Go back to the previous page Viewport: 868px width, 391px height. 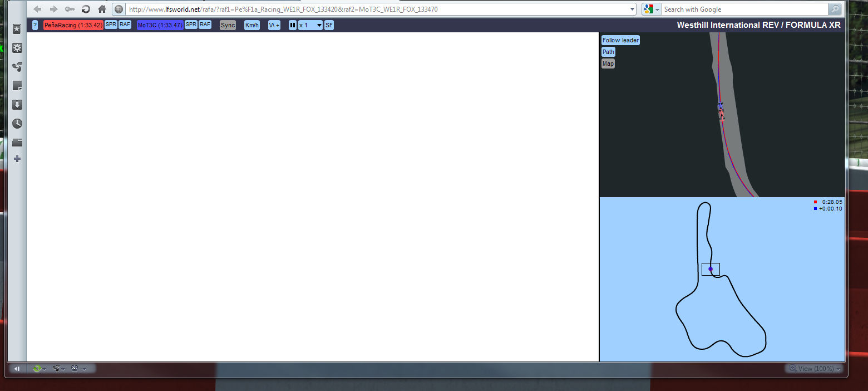tap(38, 9)
